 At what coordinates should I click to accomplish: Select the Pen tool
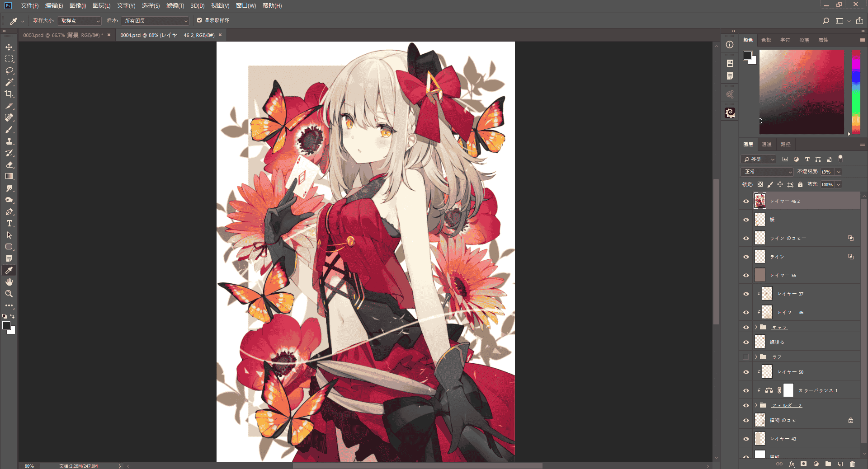pyautogui.click(x=9, y=211)
